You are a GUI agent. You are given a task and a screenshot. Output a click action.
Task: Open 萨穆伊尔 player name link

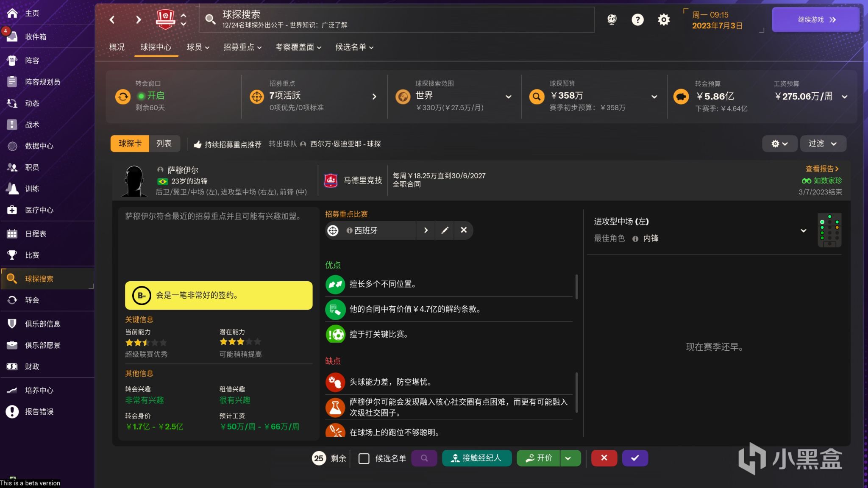tap(183, 170)
